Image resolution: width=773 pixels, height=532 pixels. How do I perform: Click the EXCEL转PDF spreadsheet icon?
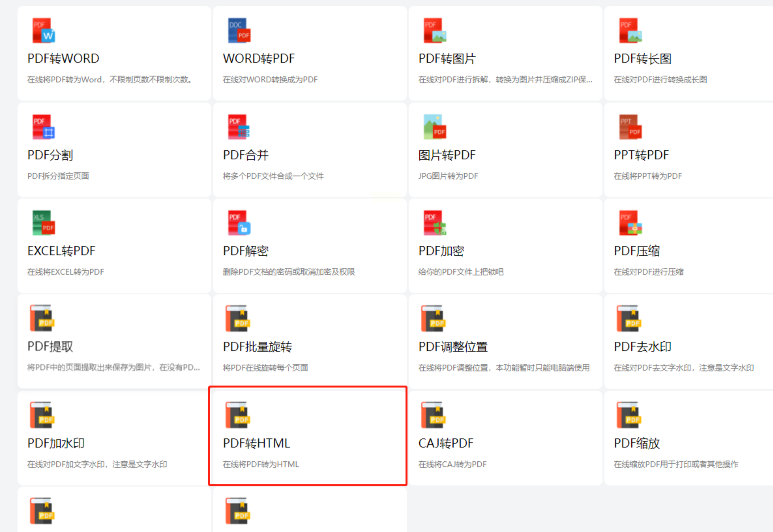(44, 223)
